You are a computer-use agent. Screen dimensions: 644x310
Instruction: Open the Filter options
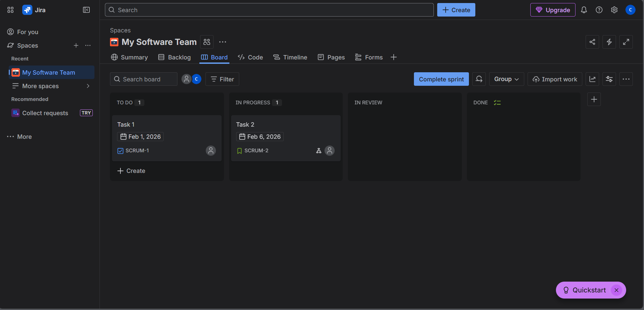pyautogui.click(x=222, y=79)
